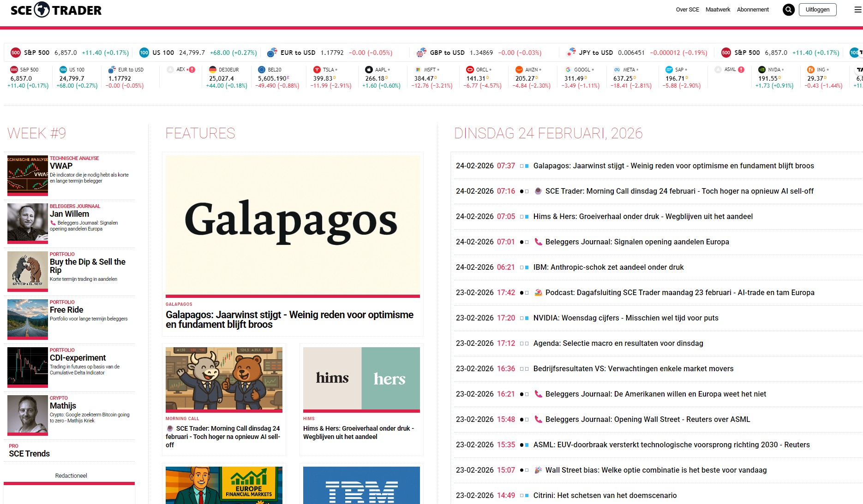
Task: Click the Uitloggen button
Action: 817,10
